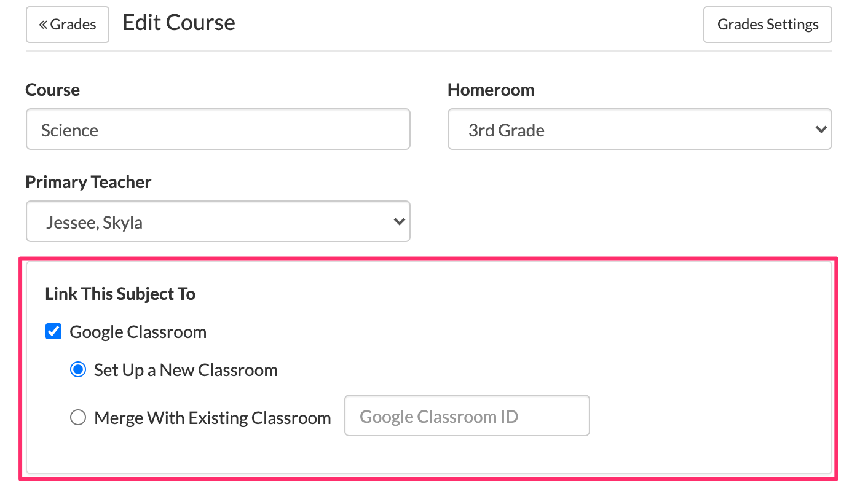Open Grades Settings
868x483 pixels.
[x=768, y=25]
